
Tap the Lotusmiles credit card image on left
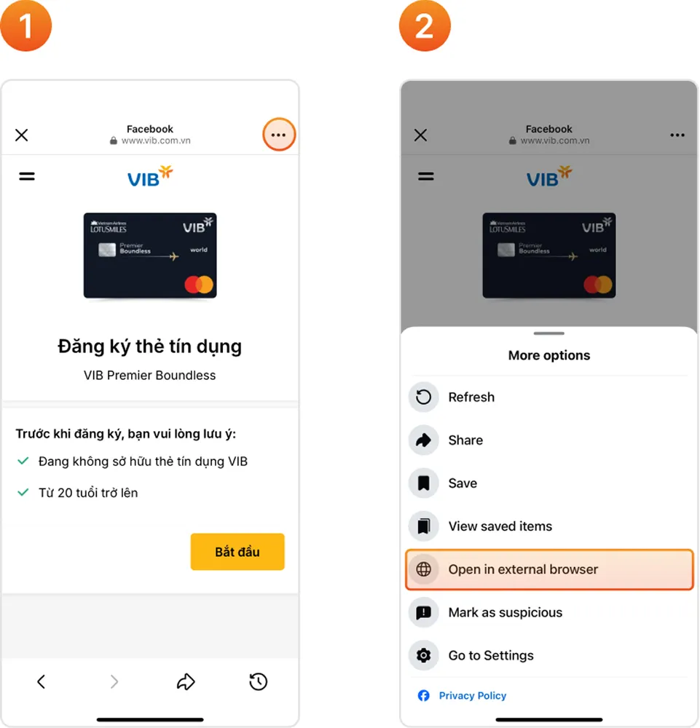pyautogui.click(x=150, y=256)
